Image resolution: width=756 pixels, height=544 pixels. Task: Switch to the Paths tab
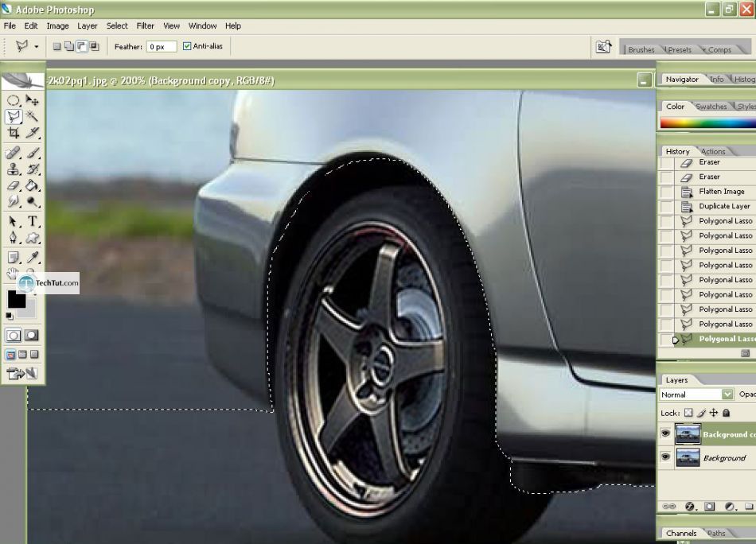coord(716,533)
